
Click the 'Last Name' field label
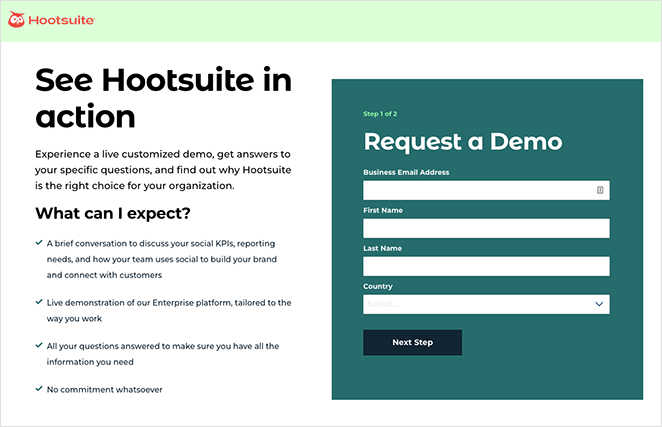[x=383, y=248]
